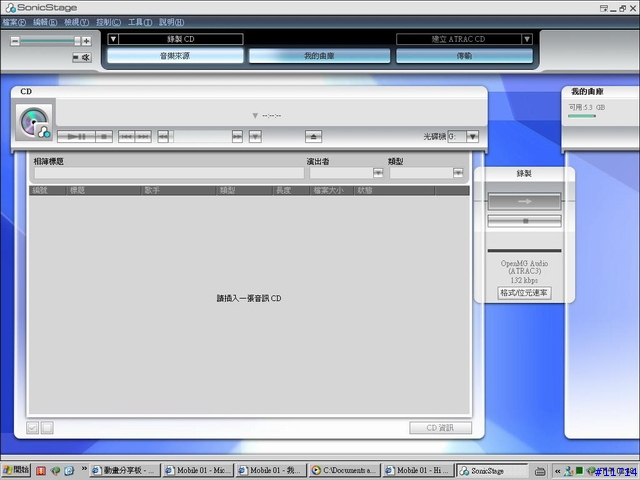
Task: Open the 類型 genre dropdown
Action: coord(458,173)
